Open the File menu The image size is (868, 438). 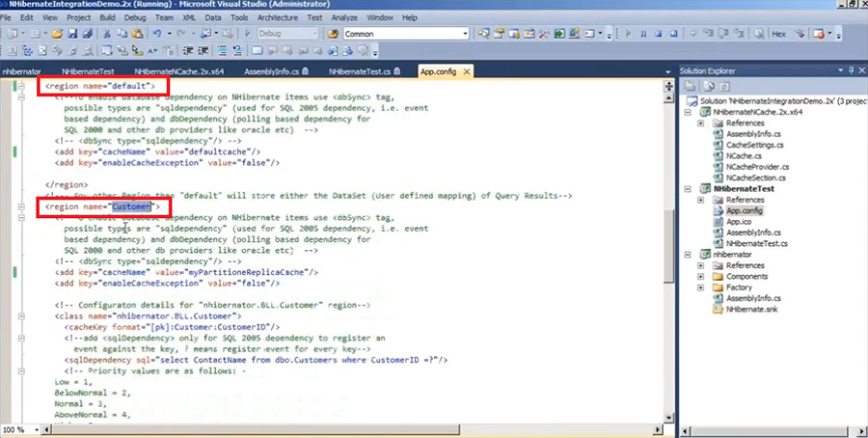tap(6, 17)
